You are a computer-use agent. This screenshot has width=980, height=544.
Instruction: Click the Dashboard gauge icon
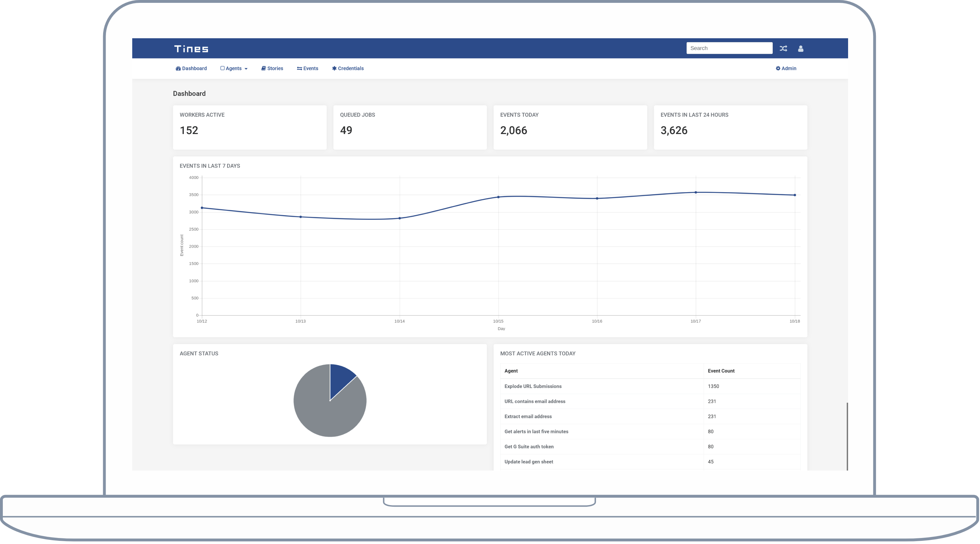click(x=178, y=68)
